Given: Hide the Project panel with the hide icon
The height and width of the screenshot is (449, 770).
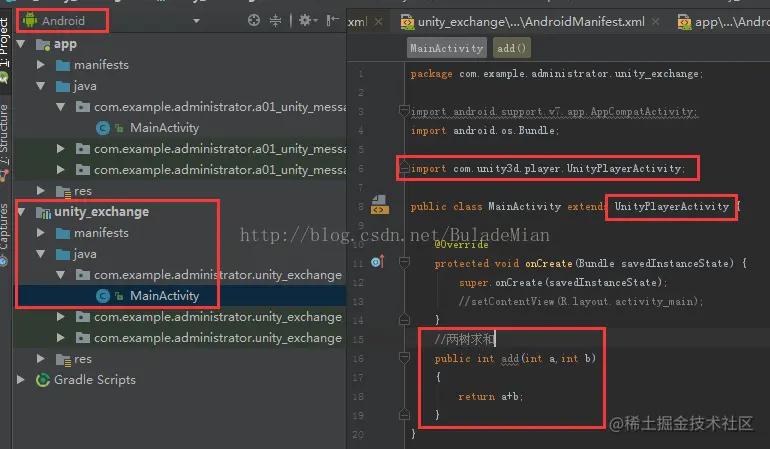Looking at the screenshot, I should pyautogui.click(x=333, y=20).
